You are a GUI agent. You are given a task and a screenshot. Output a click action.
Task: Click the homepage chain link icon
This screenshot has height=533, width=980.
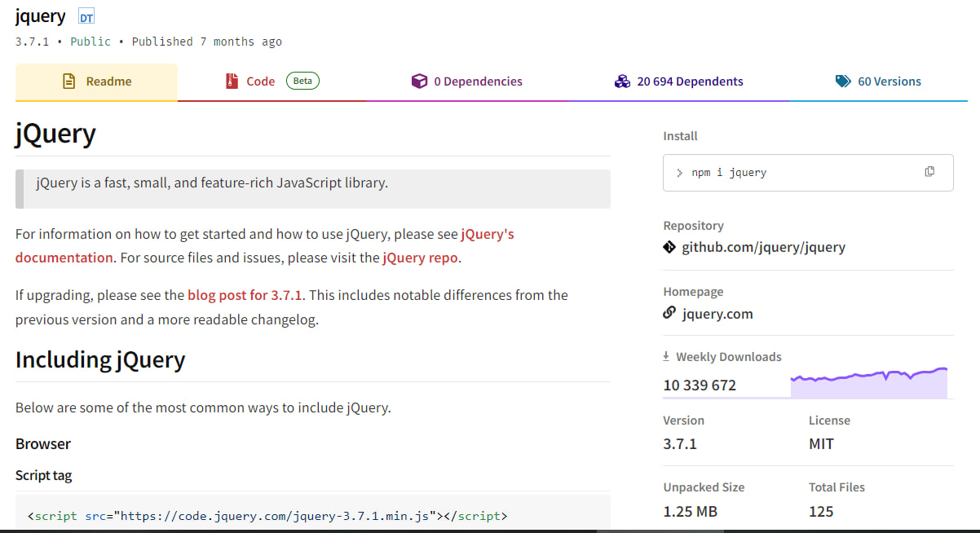click(669, 313)
